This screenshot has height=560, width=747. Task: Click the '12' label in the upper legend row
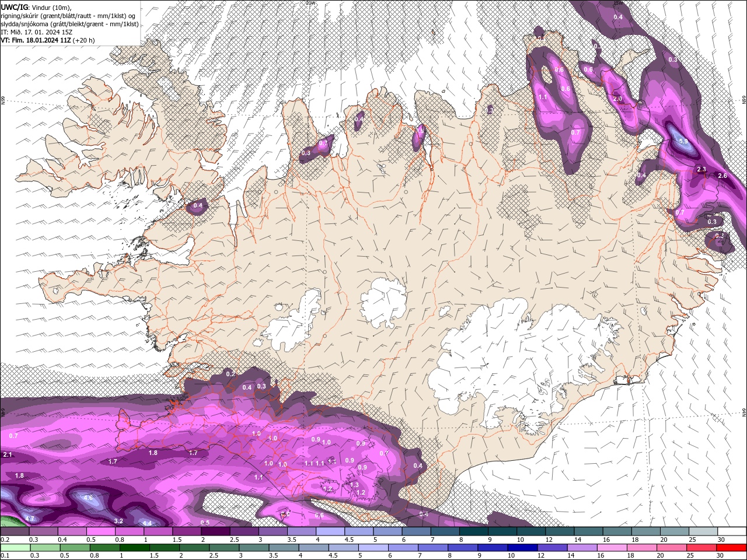point(549,540)
